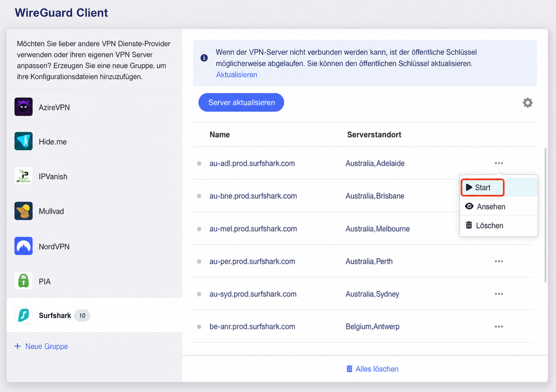
Task: Switch to the Mullvad group
Action: pos(94,211)
